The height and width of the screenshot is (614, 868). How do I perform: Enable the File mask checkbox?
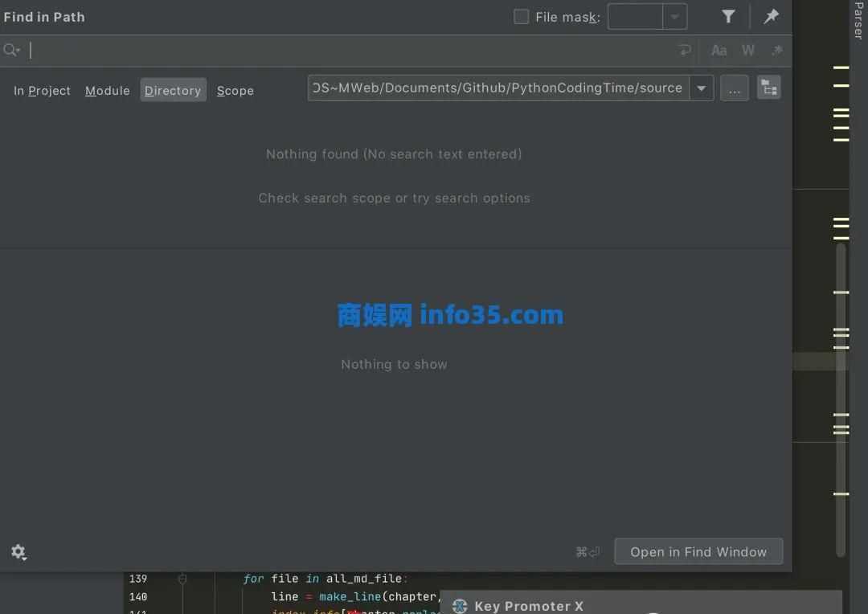pyautogui.click(x=521, y=17)
